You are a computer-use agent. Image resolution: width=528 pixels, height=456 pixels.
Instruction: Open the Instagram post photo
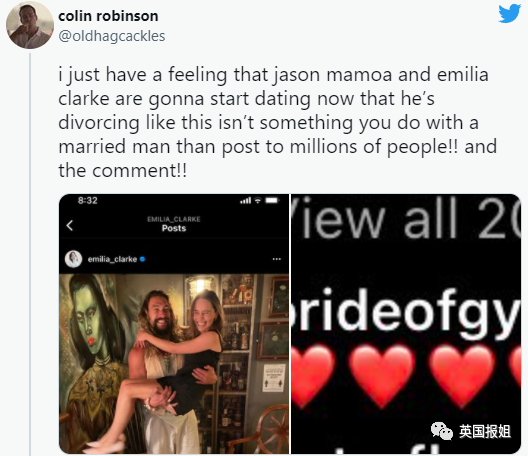[x=174, y=363]
